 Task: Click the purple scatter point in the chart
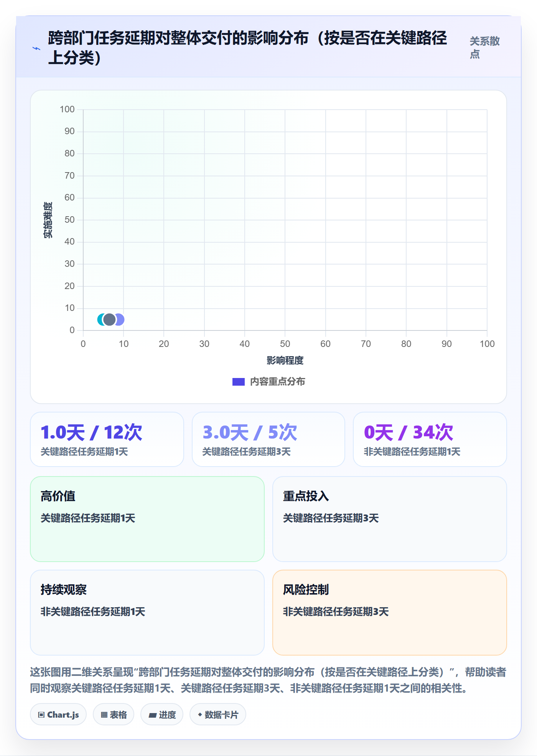[x=120, y=319]
